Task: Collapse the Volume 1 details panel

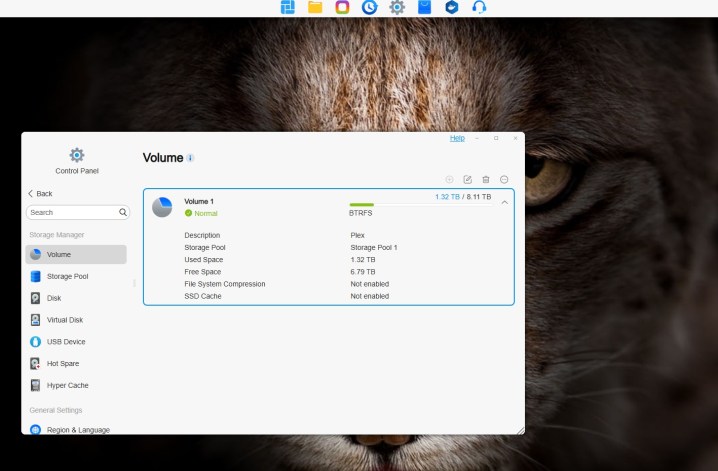Action: coord(504,202)
